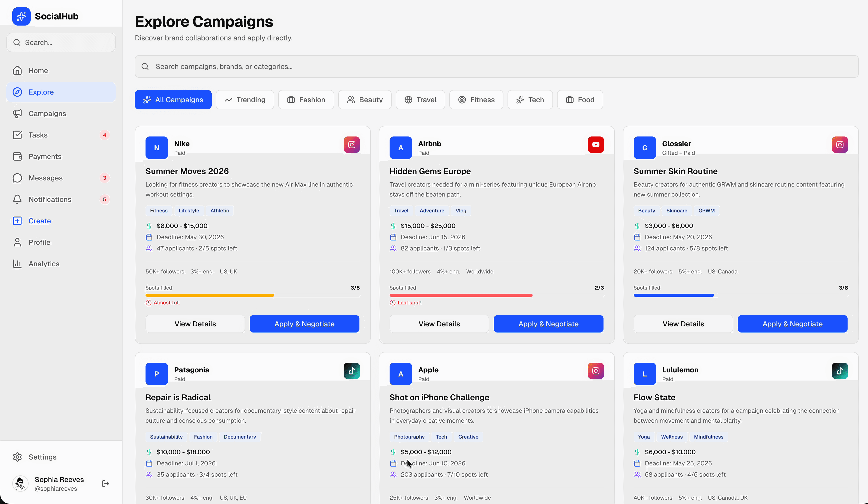Click the logout icon next to Sophia Reeves

tap(105, 483)
